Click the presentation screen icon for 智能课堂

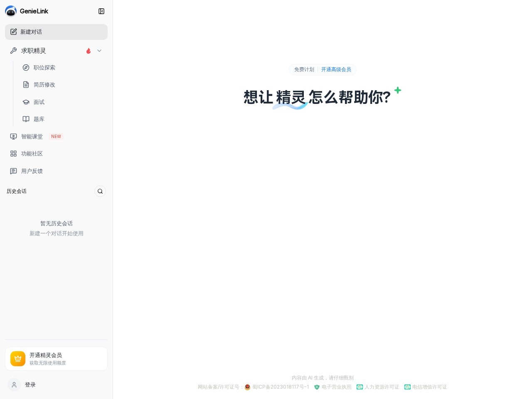point(13,137)
